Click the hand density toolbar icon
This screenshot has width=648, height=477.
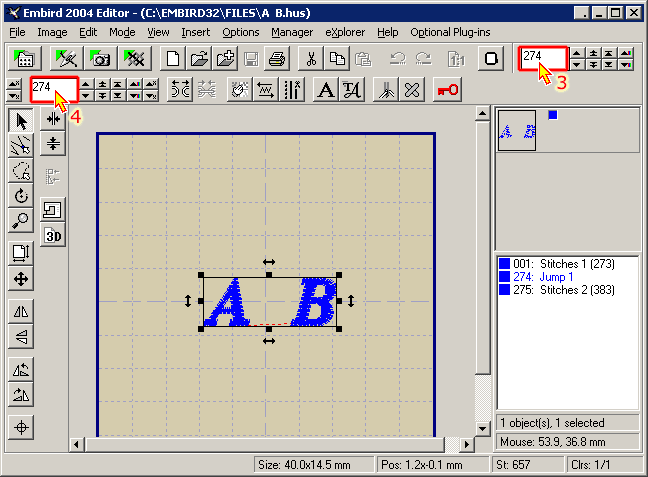[x=239, y=89]
